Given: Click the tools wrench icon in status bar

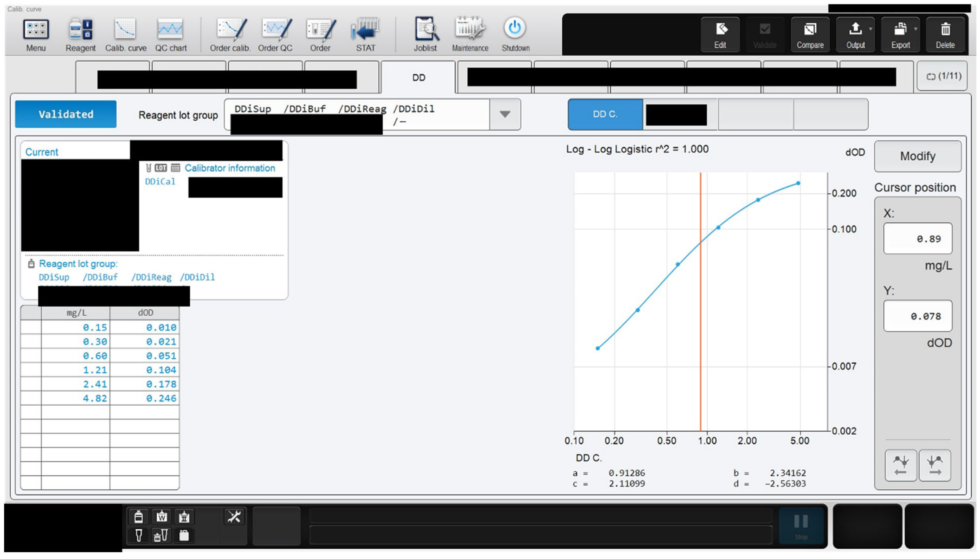Looking at the screenshot, I should [x=234, y=517].
